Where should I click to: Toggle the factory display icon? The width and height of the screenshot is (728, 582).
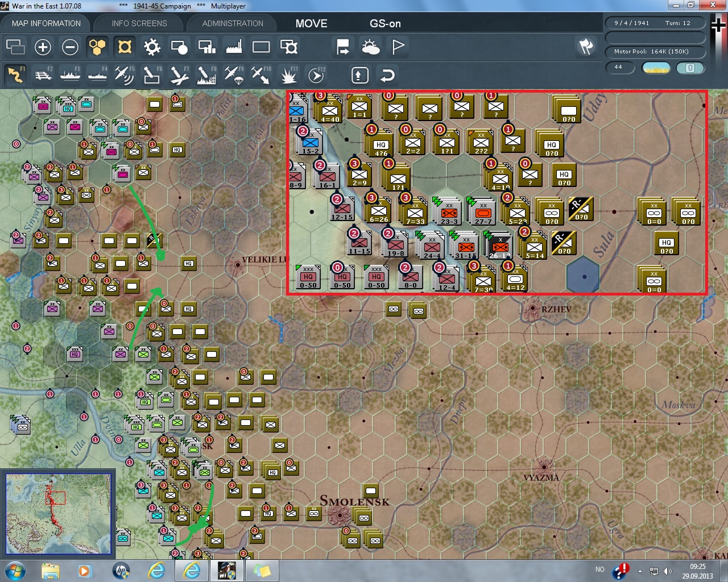tap(234, 47)
